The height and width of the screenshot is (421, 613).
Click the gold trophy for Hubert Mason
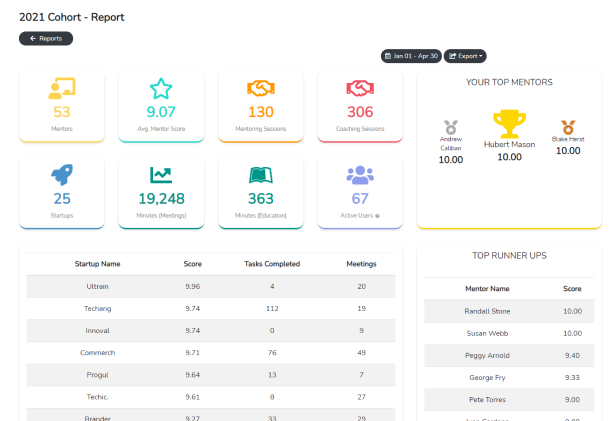tap(509, 124)
